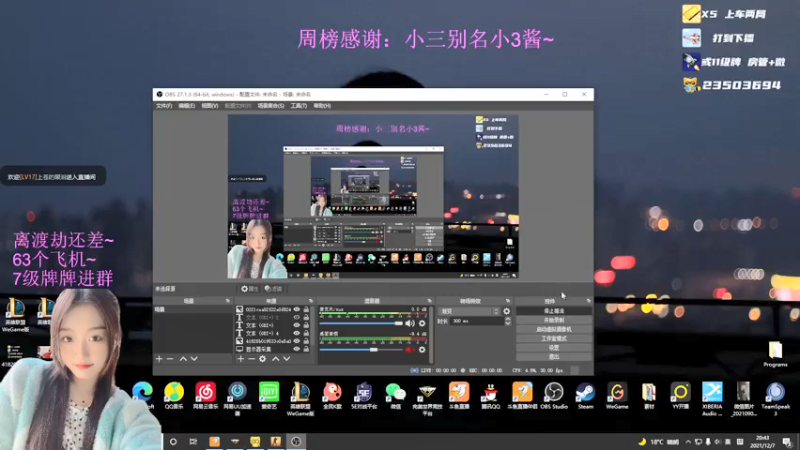
Task: Mute the microphone speaker icon
Action: [410, 323]
